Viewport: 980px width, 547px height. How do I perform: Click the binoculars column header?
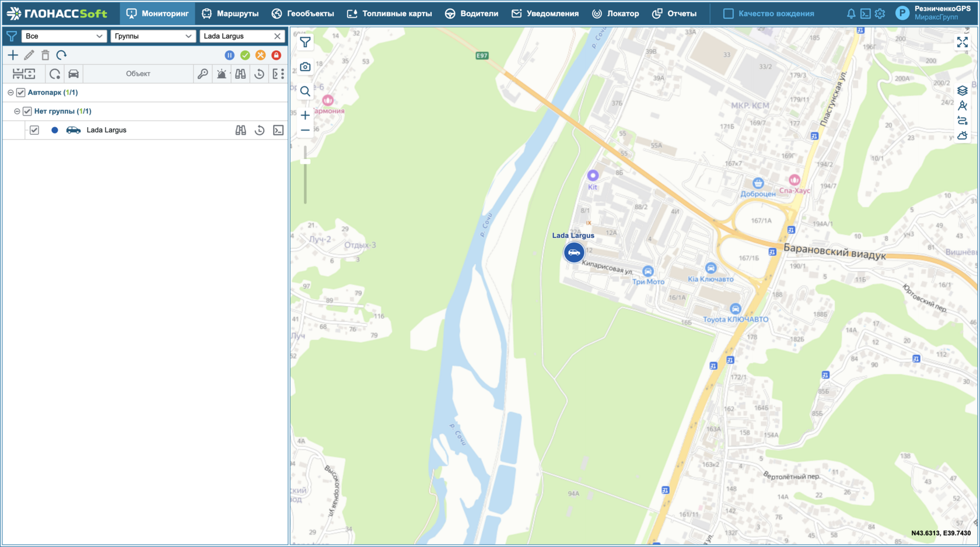point(240,74)
